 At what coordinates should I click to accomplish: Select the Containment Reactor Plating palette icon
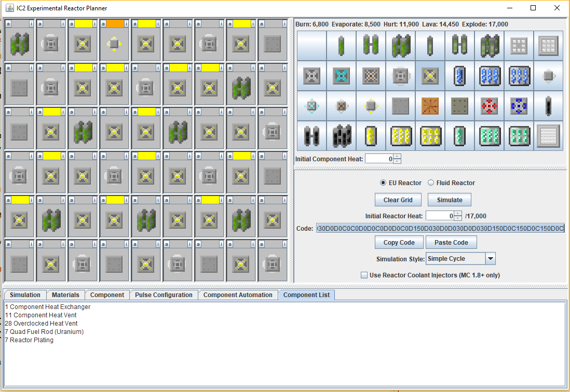(460, 106)
